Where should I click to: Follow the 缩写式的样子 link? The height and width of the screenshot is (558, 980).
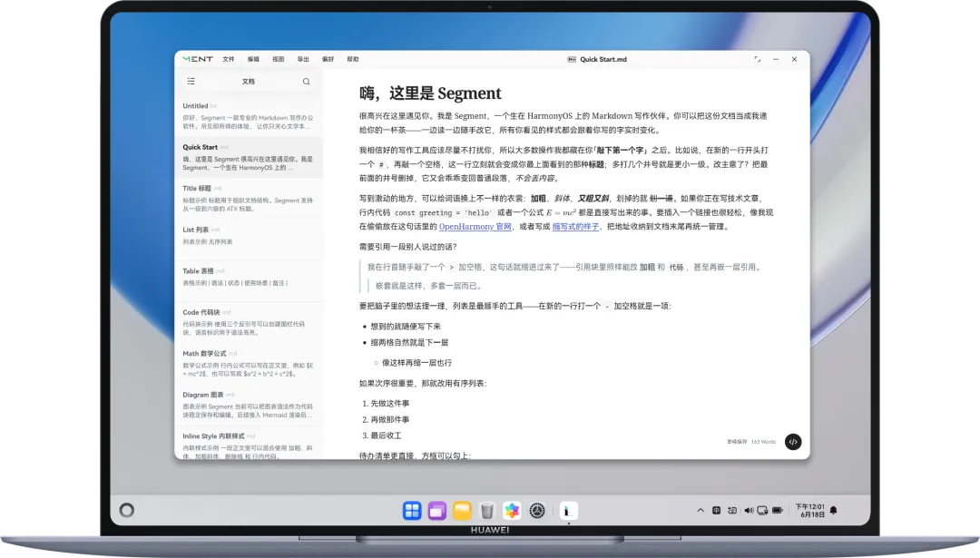575,227
